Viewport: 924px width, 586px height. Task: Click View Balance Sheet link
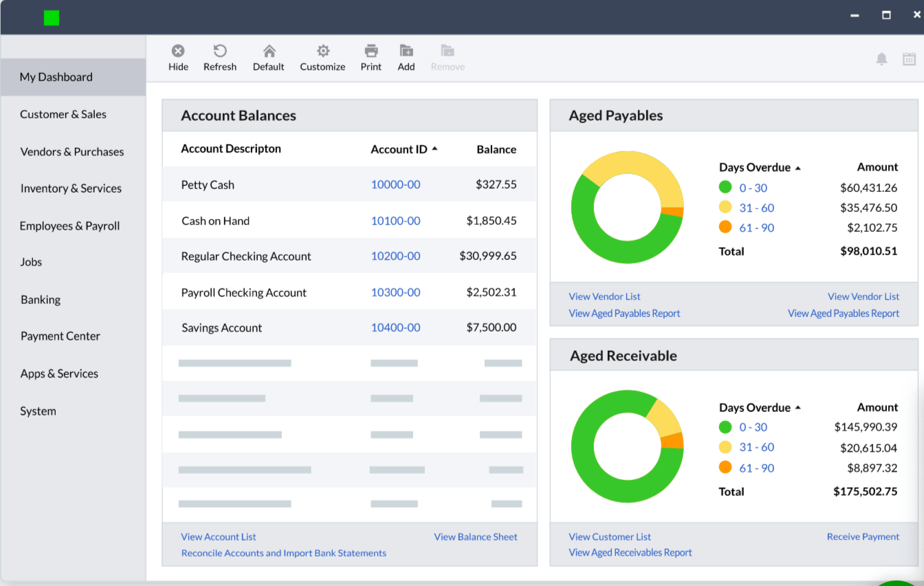point(475,536)
